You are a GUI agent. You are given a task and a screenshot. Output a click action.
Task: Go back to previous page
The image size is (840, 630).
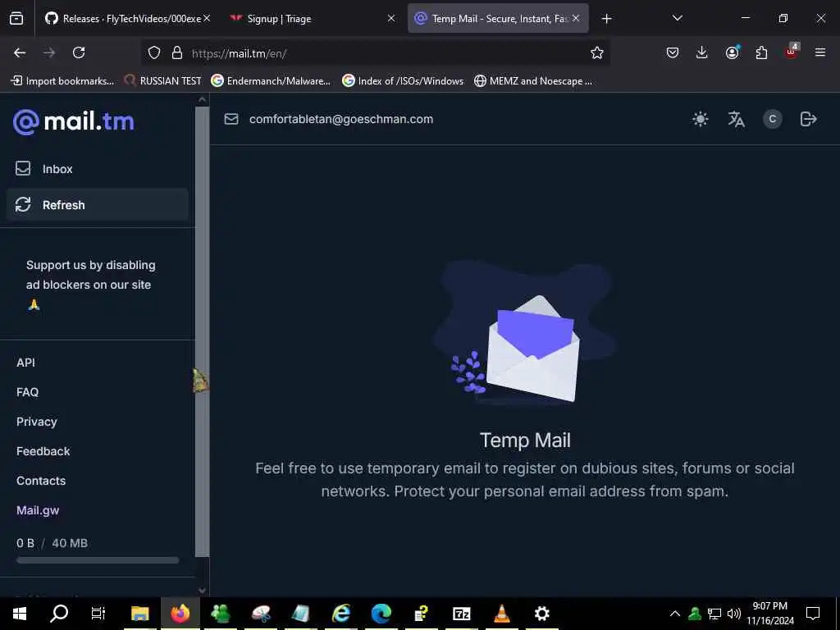coord(20,52)
